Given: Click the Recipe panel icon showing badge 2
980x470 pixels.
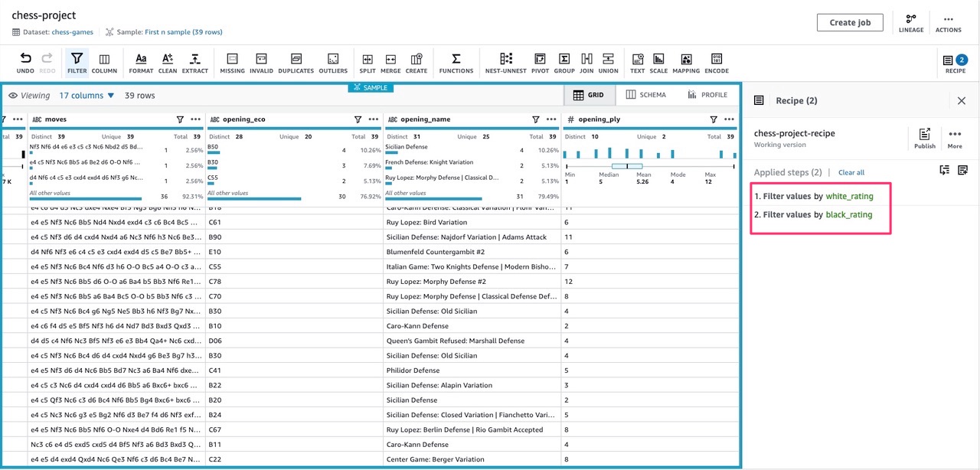Looking at the screenshot, I should [x=947, y=62].
